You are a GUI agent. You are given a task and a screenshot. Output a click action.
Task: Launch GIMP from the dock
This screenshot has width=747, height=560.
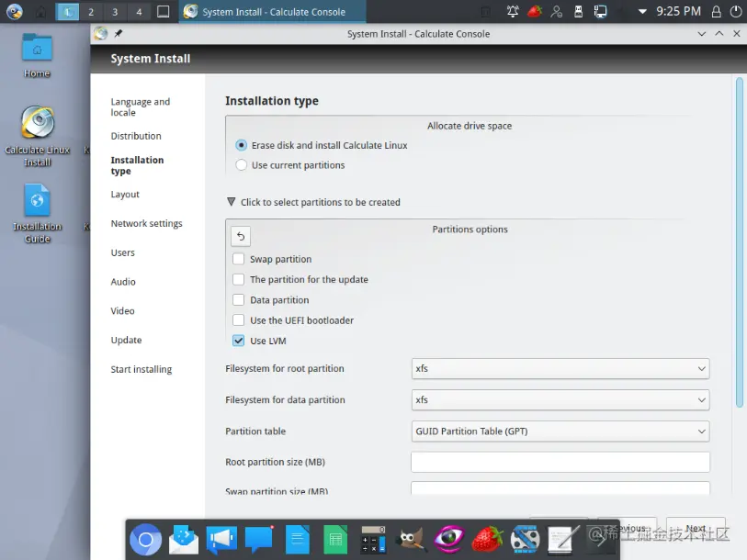[411, 540]
